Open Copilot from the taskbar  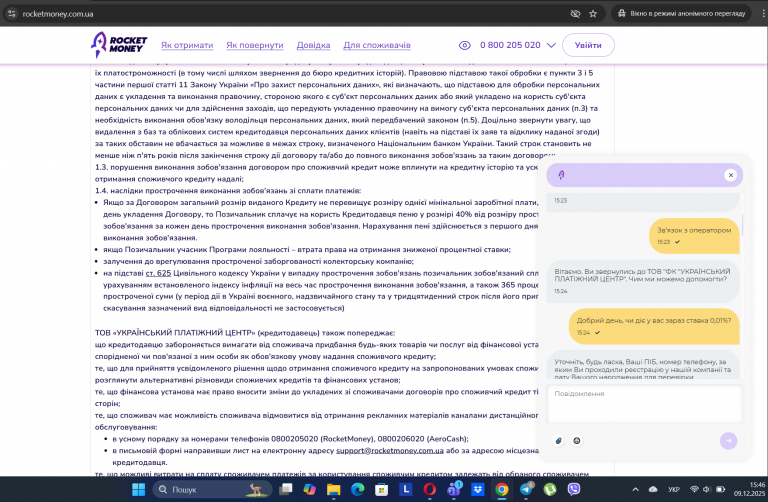[310, 489]
